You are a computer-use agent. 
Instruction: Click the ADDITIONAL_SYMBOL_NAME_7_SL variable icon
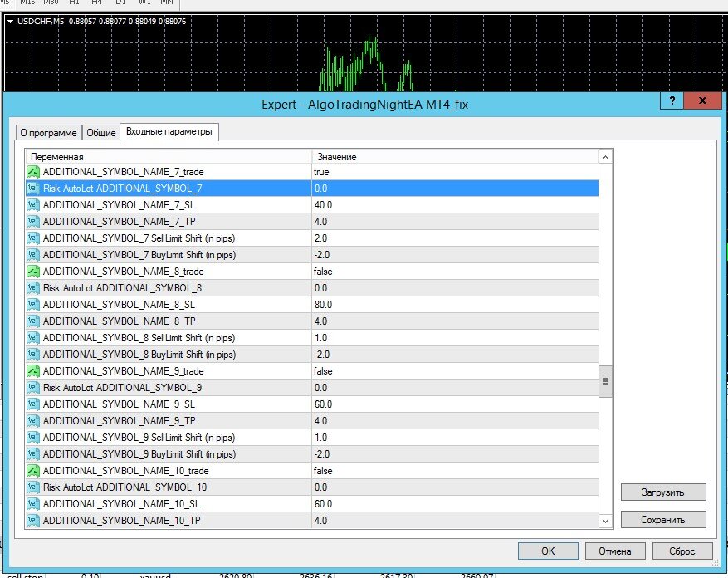(33, 205)
